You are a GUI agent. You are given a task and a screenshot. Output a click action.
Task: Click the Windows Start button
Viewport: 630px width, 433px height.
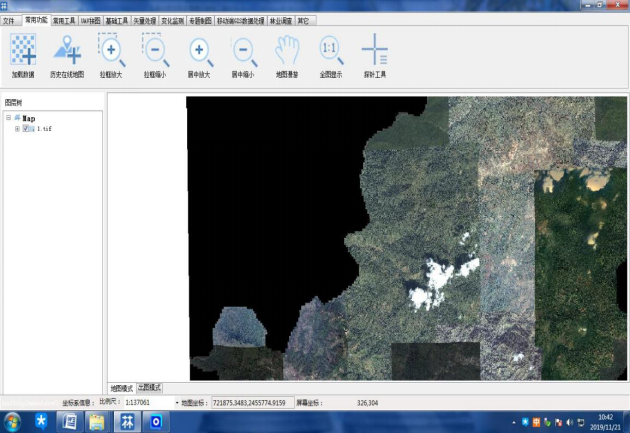tap(13, 421)
